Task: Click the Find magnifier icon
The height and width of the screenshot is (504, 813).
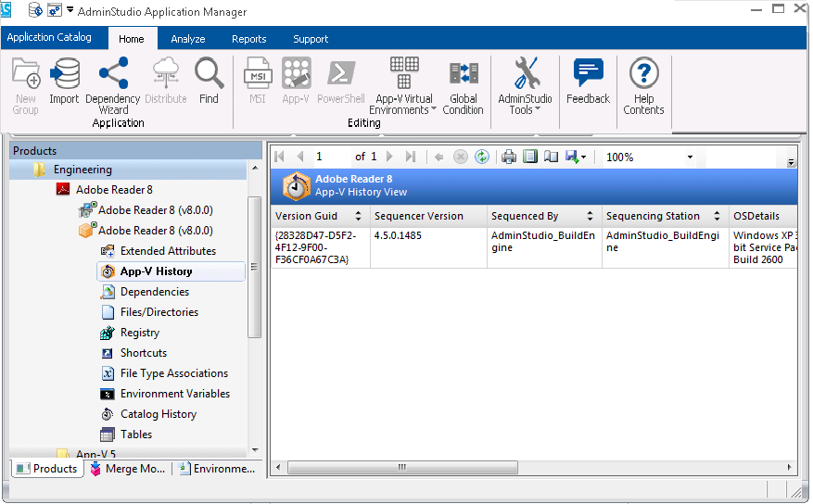Action: point(209,82)
